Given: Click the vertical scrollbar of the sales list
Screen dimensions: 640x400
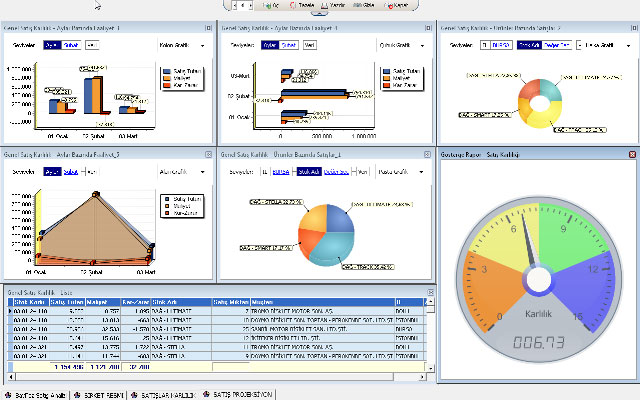Looking at the screenshot, I should (x=431, y=330).
